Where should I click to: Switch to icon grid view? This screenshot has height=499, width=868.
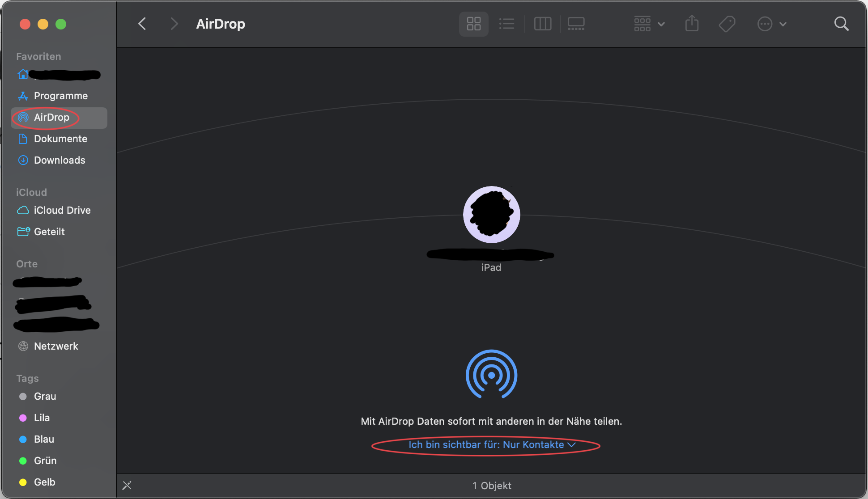(x=473, y=24)
